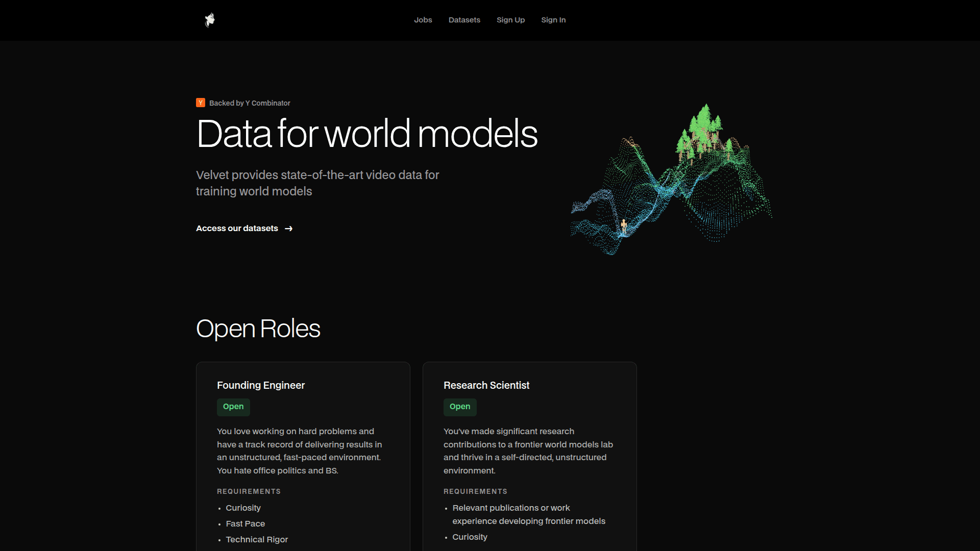Click the Backed by Y Combinator text
The image size is (980, 551).
coord(250,103)
